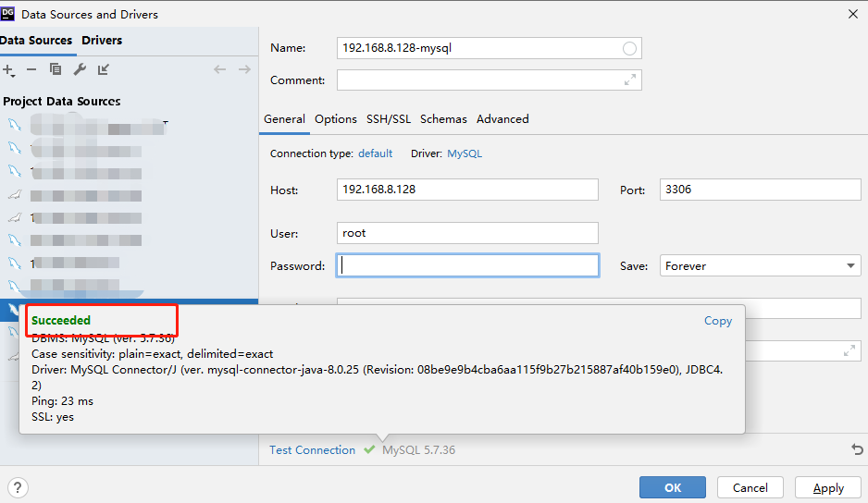The height and width of the screenshot is (503, 868).
Task: Open the SSH/SSL tab
Action: point(389,119)
